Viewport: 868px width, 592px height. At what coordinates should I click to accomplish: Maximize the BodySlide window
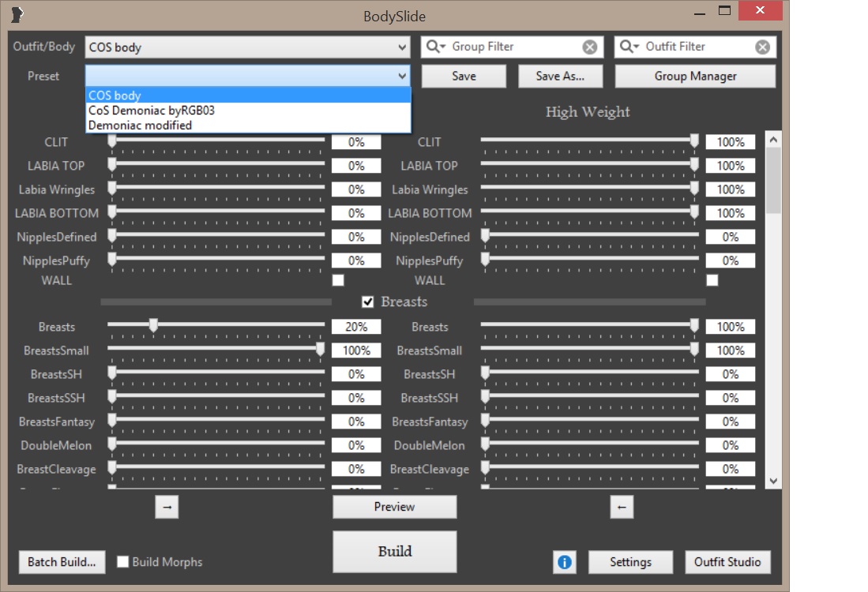(724, 10)
